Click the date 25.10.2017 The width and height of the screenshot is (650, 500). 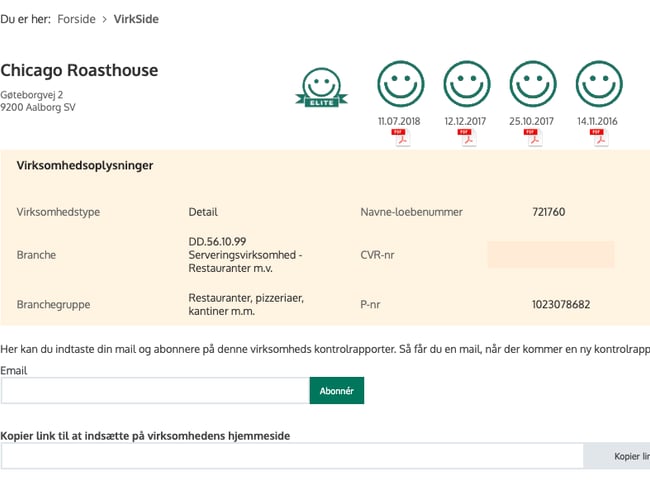[x=531, y=121]
